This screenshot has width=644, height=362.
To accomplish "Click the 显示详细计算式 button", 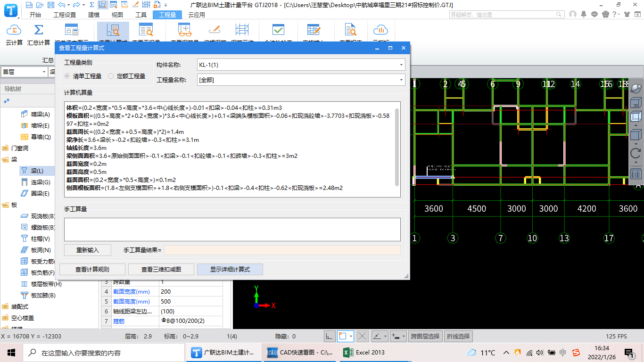I will (230, 270).
